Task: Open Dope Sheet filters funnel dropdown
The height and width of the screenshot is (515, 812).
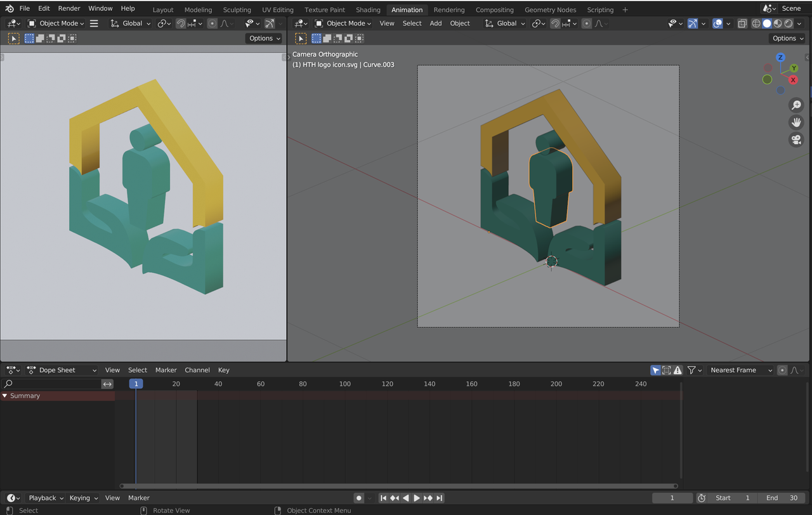Action: [695, 370]
